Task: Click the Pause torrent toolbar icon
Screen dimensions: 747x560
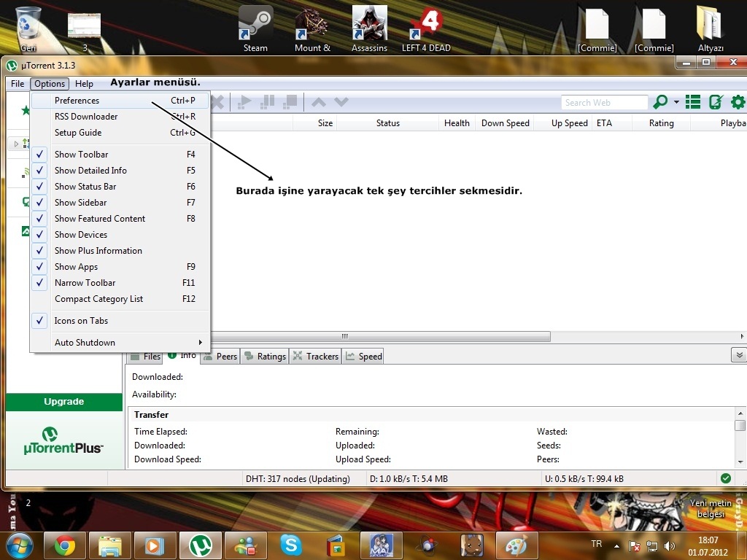Action: click(x=268, y=101)
